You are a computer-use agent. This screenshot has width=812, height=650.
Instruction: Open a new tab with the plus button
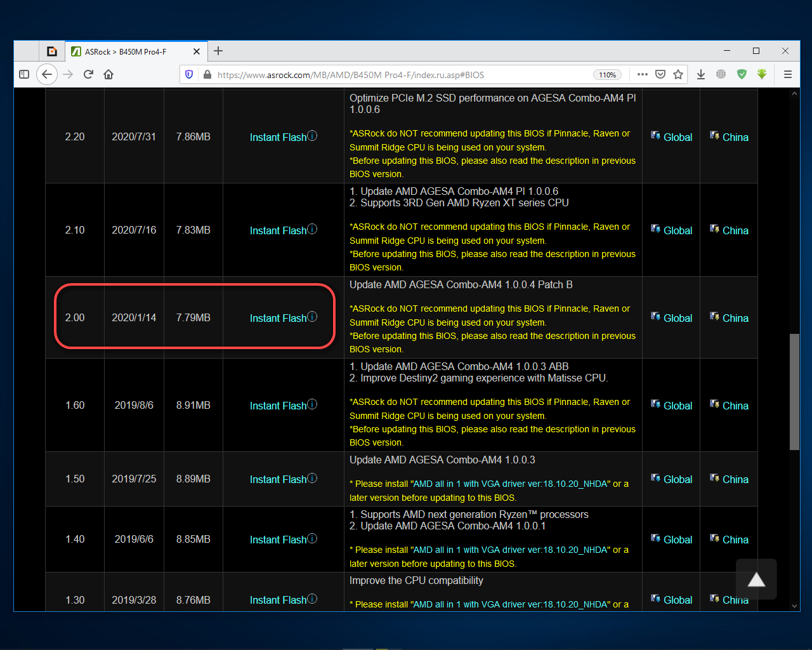[x=218, y=51]
